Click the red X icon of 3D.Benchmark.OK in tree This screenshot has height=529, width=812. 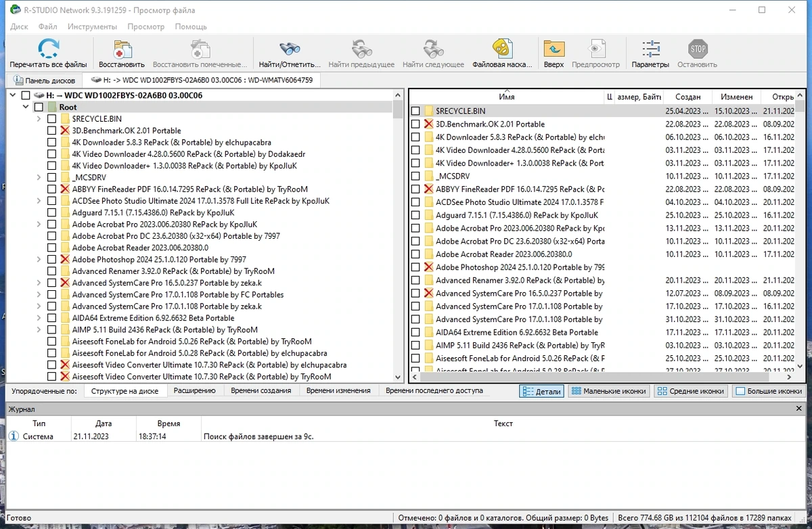(x=65, y=131)
